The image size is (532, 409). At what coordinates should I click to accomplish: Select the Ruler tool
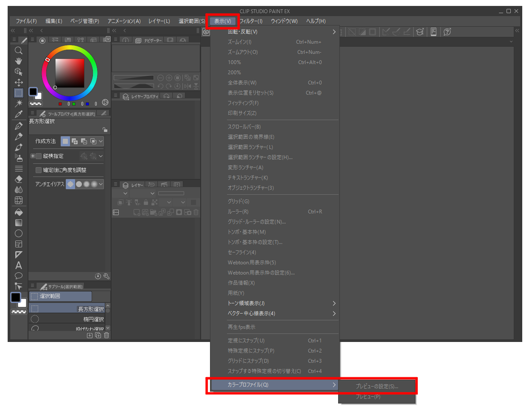pyautogui.click(x=19, y=255)
